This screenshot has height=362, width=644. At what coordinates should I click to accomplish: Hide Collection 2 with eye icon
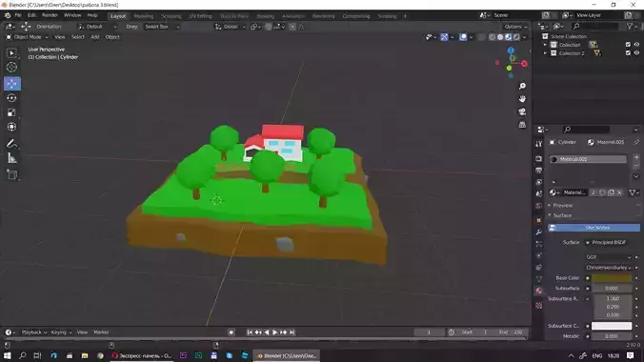[636, 53]
